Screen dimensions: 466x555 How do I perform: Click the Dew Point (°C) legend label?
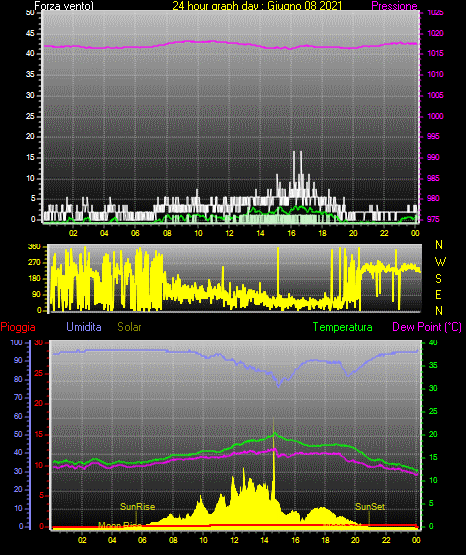[x=427, y=327]
